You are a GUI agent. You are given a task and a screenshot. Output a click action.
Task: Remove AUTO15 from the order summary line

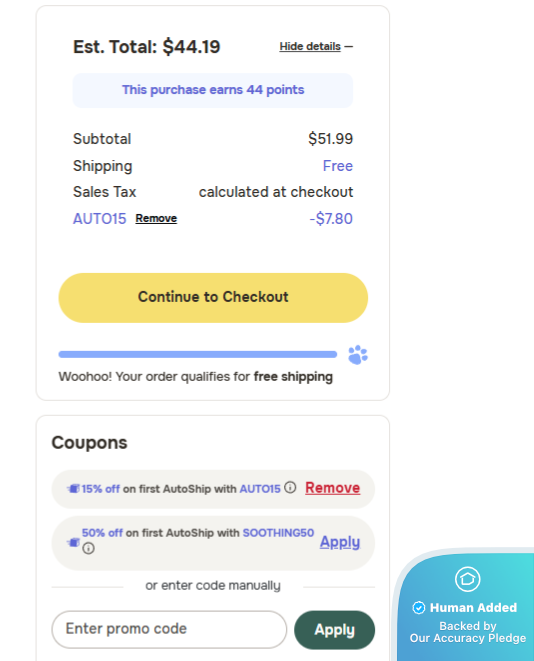click(x=156, y=218)
